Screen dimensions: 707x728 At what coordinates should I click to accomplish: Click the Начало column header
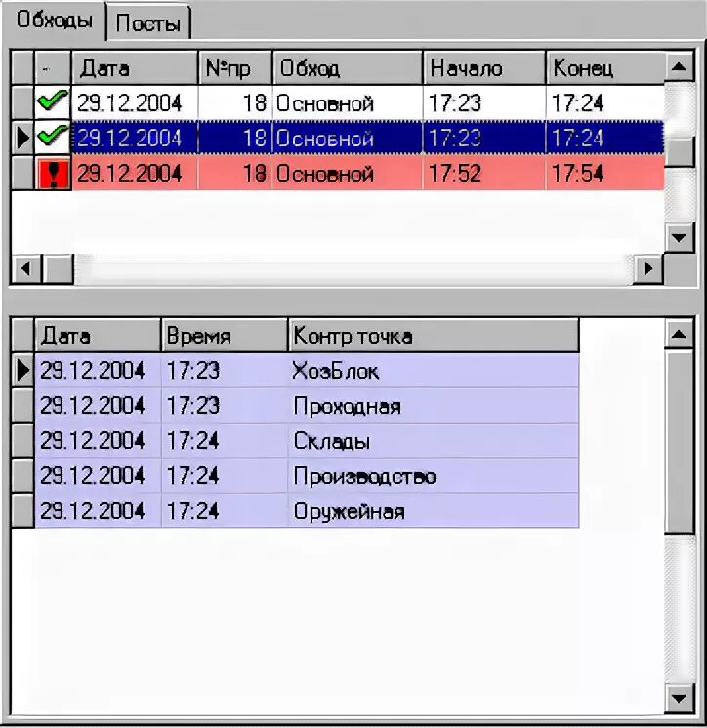tap(484, 67)
